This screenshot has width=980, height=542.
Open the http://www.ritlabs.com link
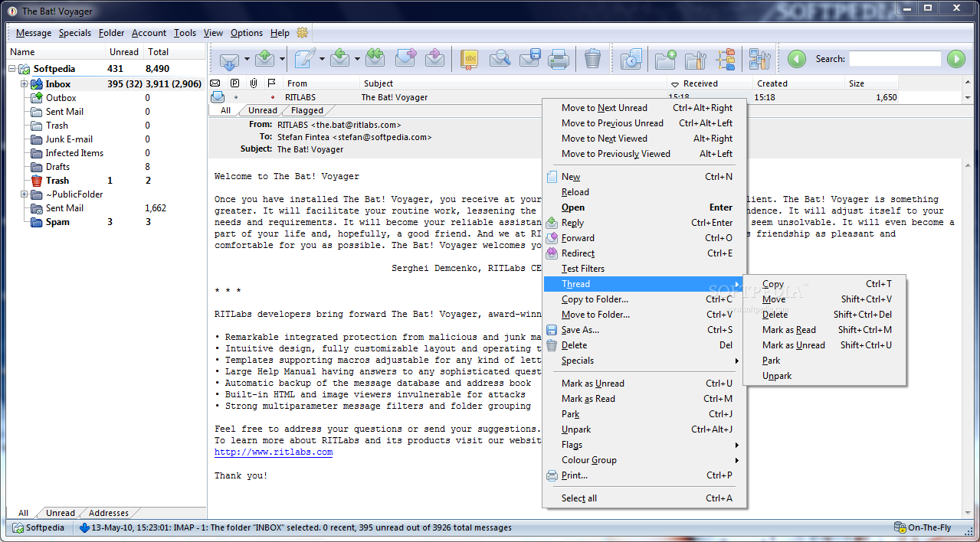pos(274,452)
